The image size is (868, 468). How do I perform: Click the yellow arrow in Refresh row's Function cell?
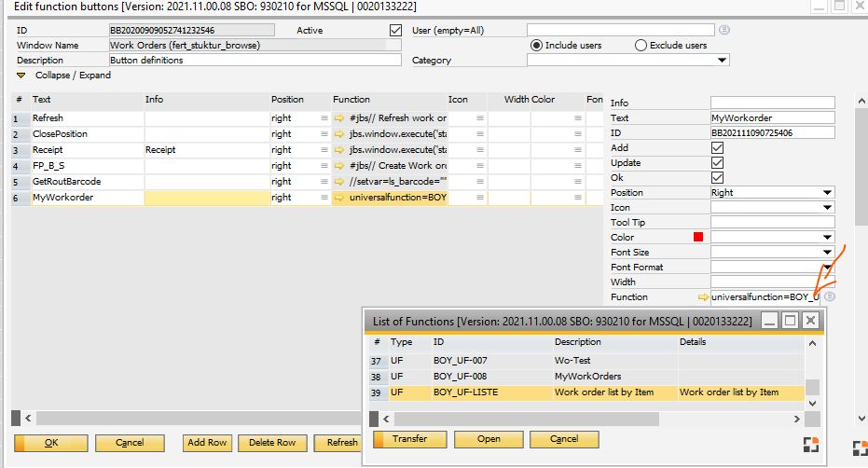(x=340, y=118)
